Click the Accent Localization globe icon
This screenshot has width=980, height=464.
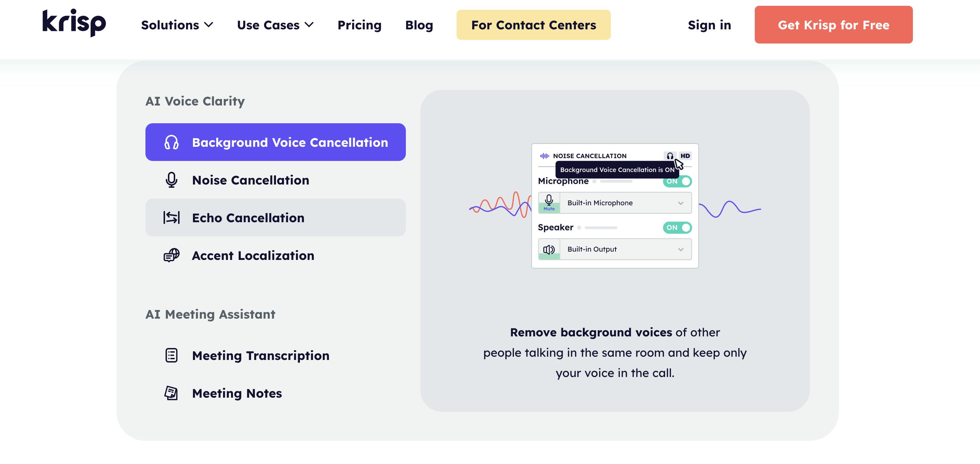(171, 255)
